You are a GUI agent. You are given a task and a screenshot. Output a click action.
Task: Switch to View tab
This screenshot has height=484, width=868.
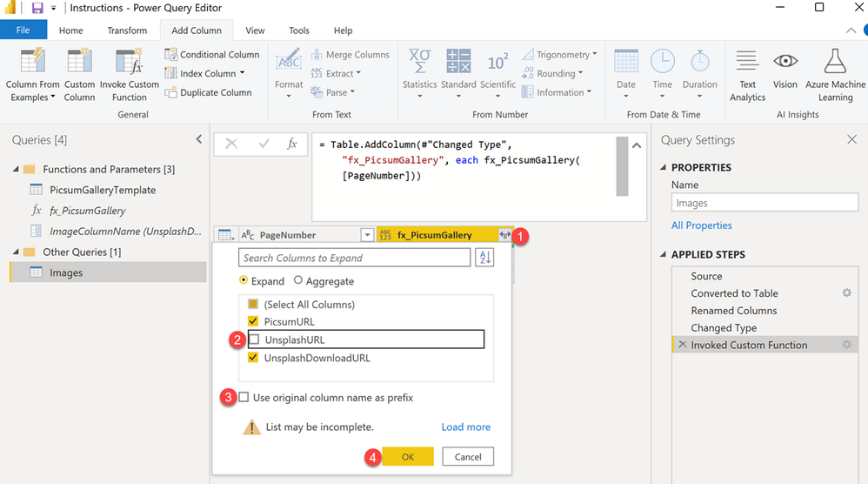pos(255,30)
